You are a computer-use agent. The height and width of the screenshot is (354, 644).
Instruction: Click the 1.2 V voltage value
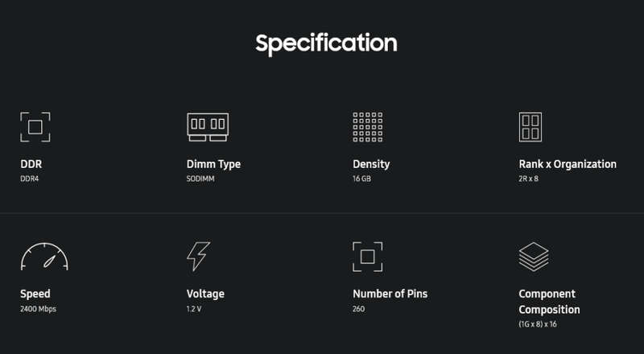click(194, 309)
